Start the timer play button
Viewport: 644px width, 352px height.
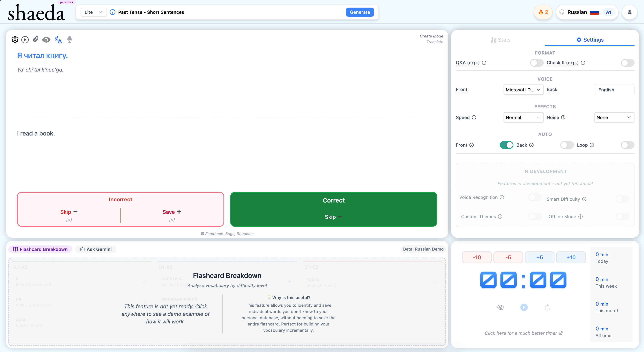coord(524,307)
